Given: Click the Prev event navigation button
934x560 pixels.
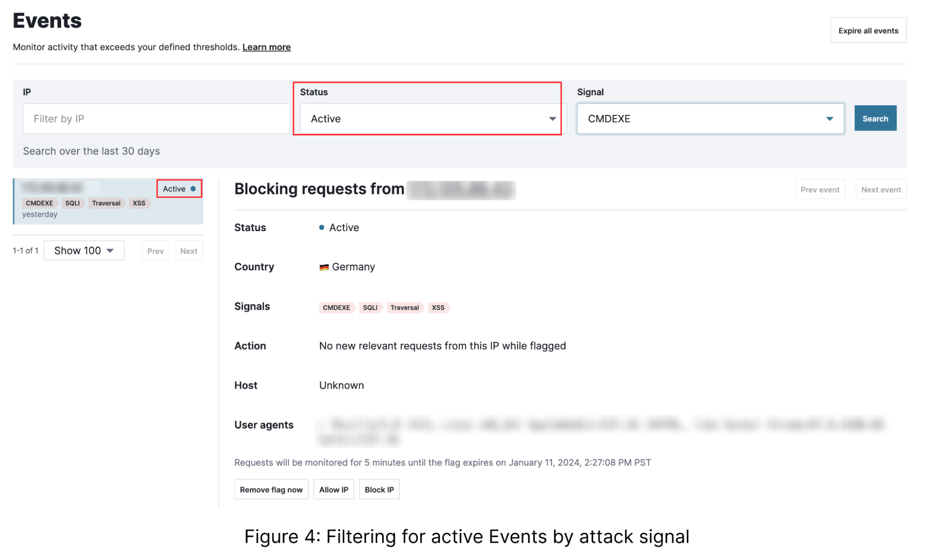Looking at the screenshot, I should coord(820,189).
